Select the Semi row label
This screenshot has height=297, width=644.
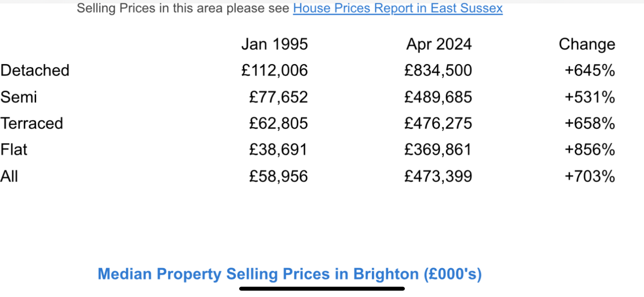19,97
